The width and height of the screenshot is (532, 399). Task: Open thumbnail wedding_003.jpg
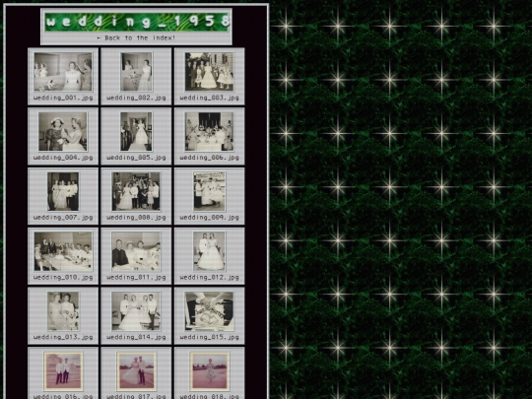click(209, 72)
